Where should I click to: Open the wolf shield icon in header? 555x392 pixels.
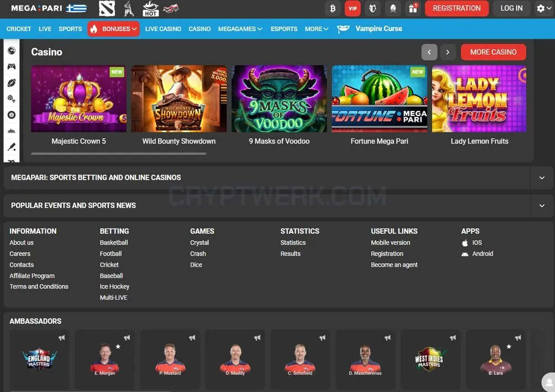(372, 8)
